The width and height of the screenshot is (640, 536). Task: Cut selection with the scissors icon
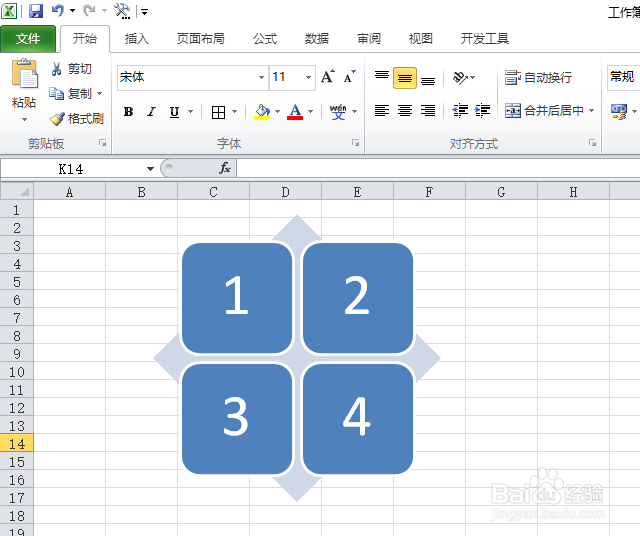pos(56,69)
